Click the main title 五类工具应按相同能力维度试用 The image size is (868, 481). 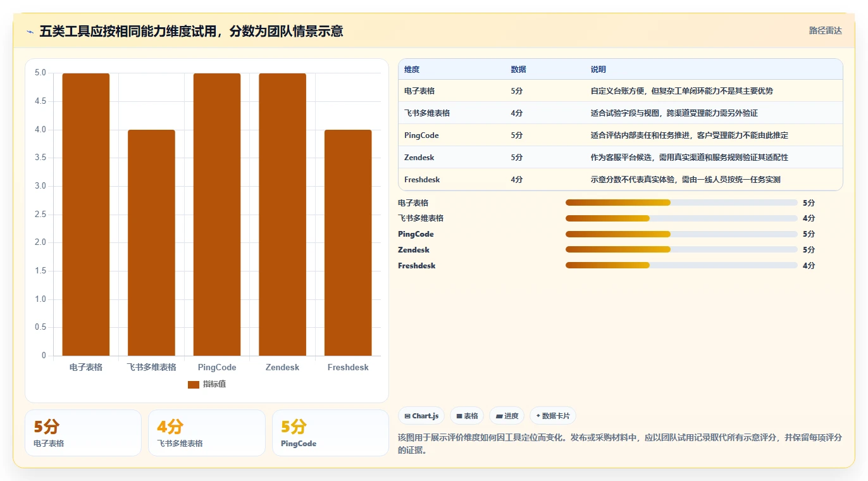pos(191,31)
